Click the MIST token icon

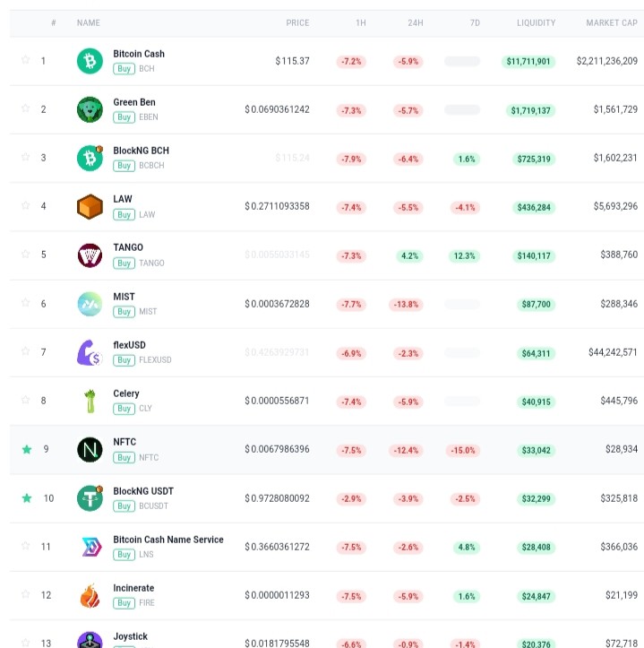[x=90, y=304]
